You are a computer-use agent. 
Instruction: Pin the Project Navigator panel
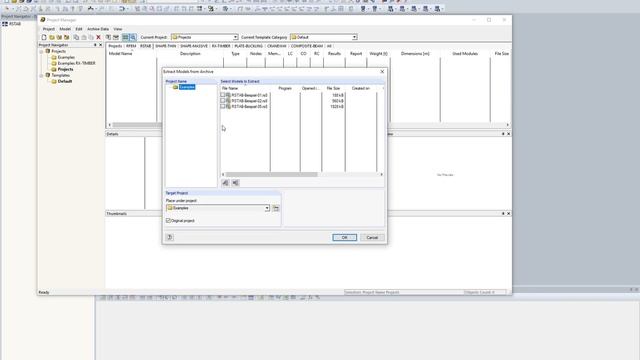pos(95,45)
